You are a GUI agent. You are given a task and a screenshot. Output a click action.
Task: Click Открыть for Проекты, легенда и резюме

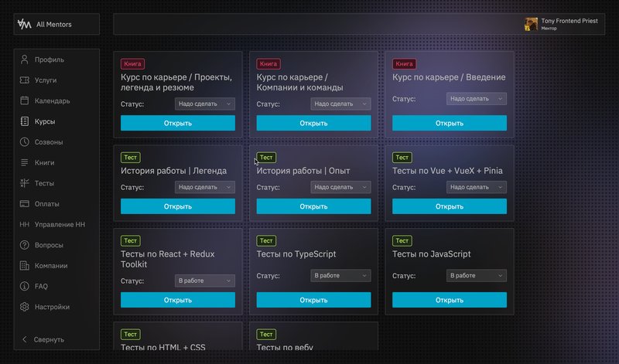(x=178, y=123)
